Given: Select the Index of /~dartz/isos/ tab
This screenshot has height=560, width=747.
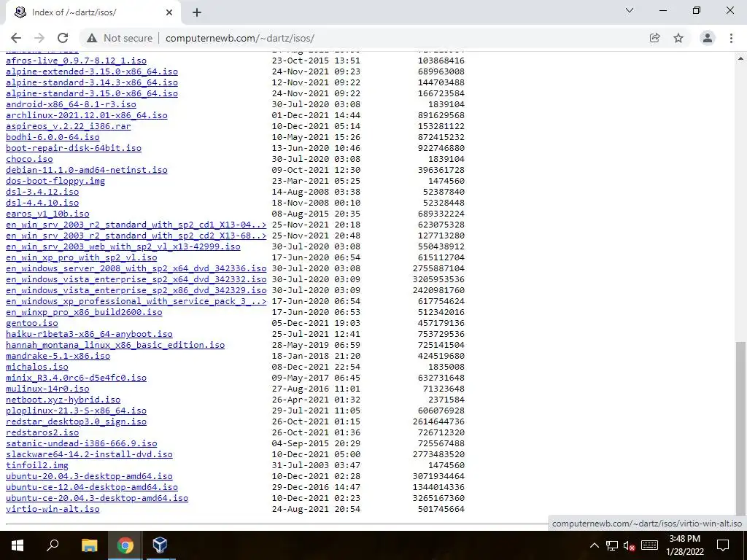Looking at the screenshot, I should click(x=93, y=13).
